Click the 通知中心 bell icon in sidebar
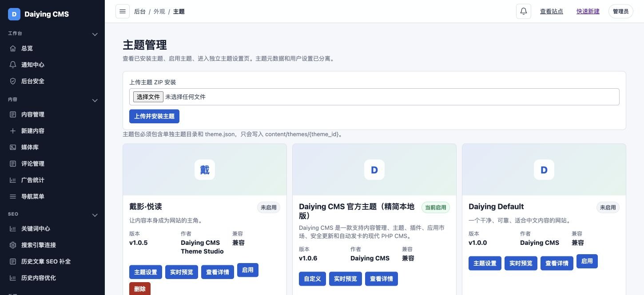Image resolution: width=644 pixels, height=295 pixels. tap(13, 65)
